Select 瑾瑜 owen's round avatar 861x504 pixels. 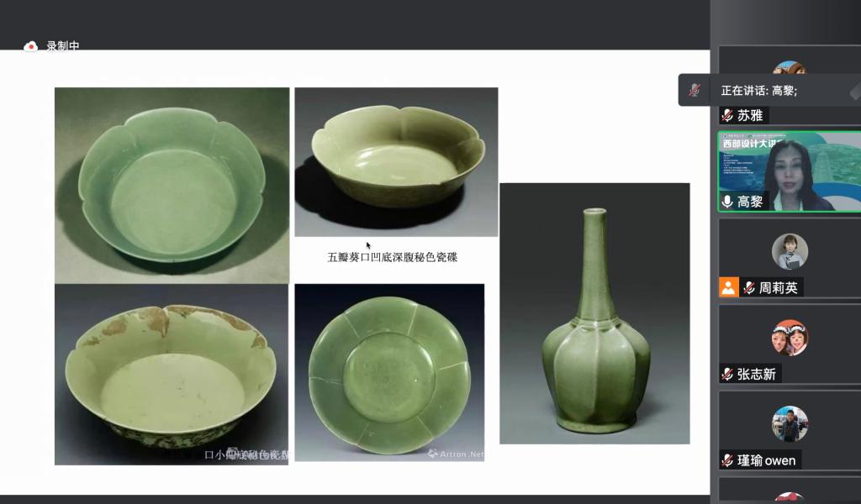[x=790, y=424]
